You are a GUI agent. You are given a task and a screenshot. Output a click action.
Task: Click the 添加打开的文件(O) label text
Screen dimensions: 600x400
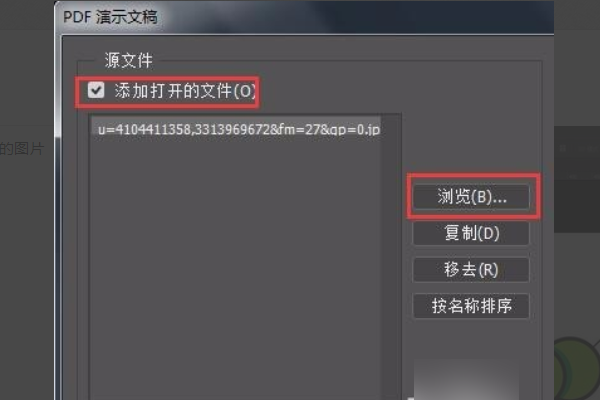(x=185, y=91)
